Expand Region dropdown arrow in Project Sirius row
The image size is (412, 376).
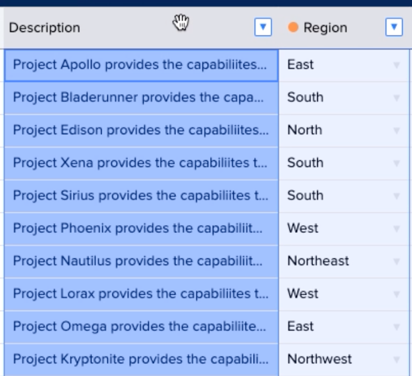396,196
